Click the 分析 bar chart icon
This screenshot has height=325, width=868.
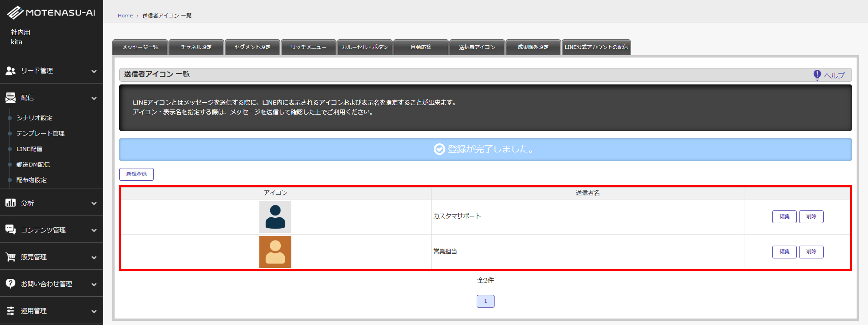[x=10, y=203]
